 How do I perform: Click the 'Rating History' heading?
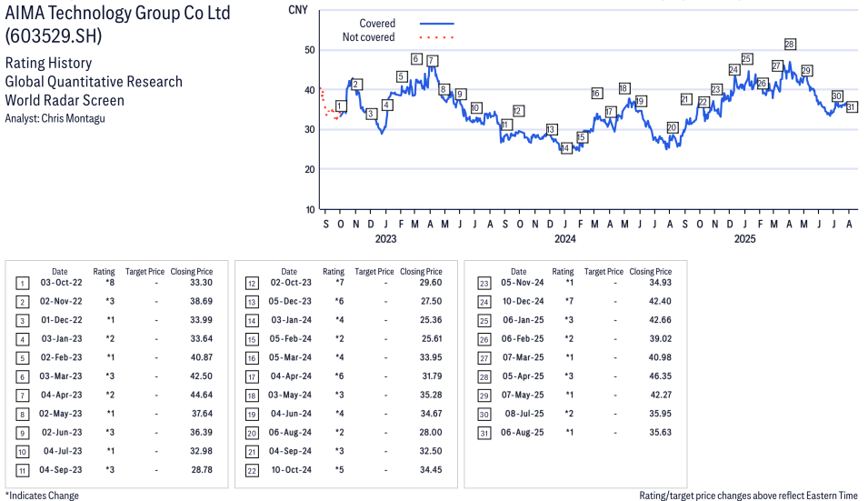tap(49, 63)
